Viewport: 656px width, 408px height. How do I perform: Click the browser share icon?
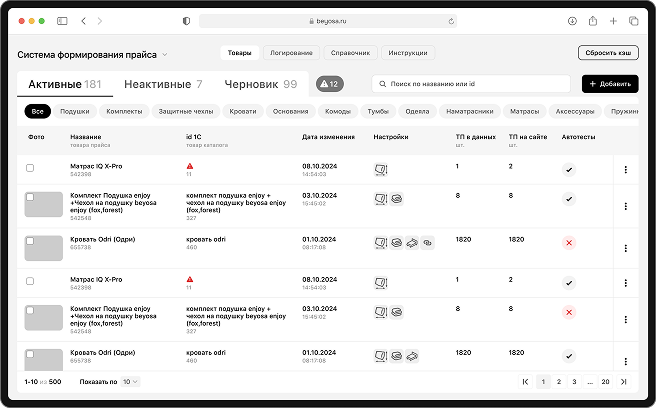pyautogui.click(x=593, y=20)
